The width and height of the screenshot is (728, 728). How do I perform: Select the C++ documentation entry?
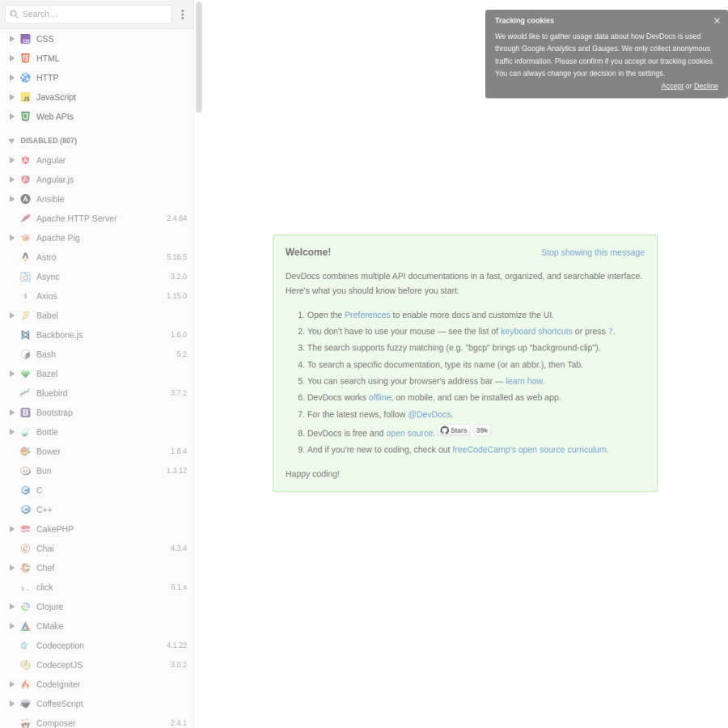(x=96, y=510)
